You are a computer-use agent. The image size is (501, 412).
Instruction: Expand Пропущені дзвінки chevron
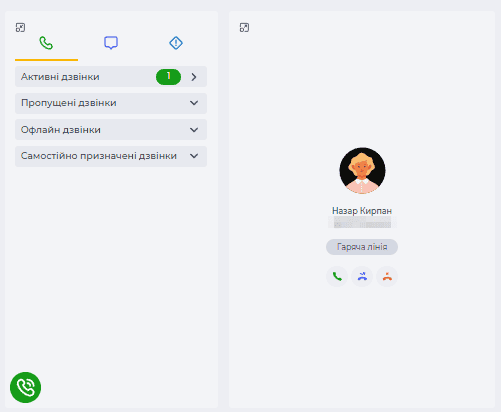click(194, 103)
